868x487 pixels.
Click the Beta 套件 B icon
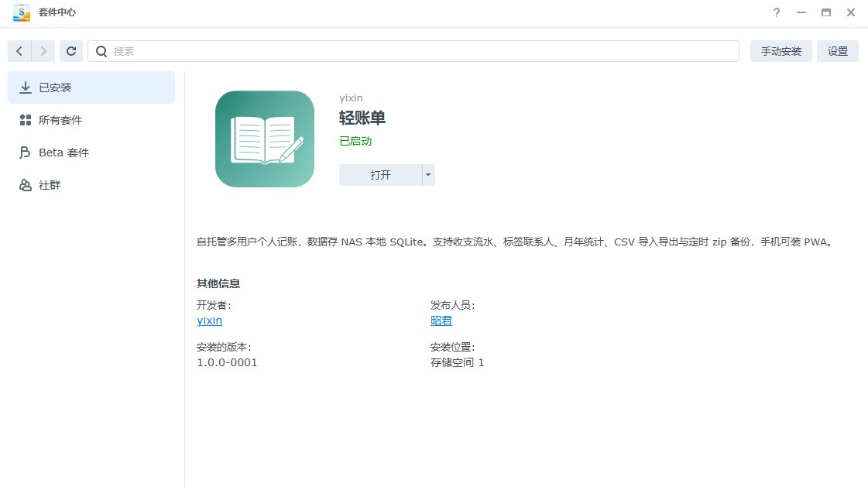[25, 153]
